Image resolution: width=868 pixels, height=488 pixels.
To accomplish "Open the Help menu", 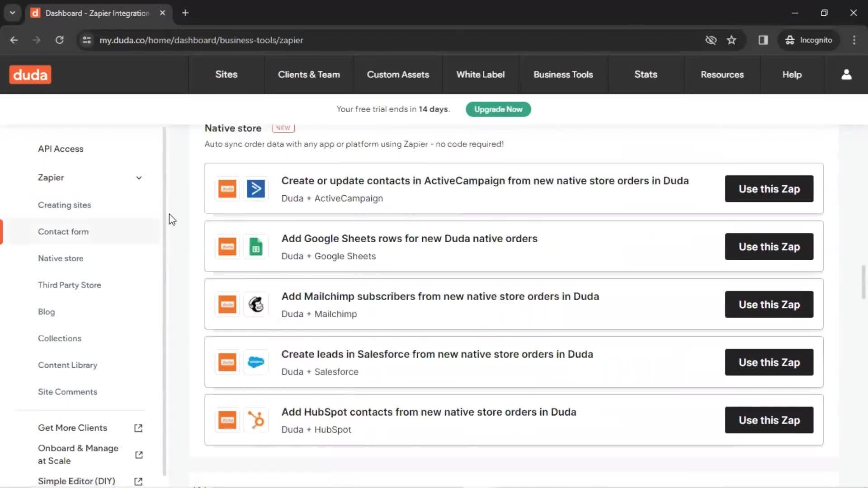I will 792,75.
